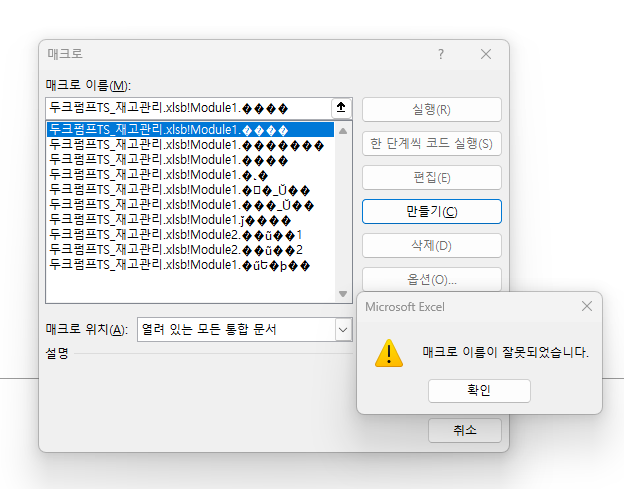Select the last Module1 macro in list
The image size is (624, 489).
pyautogui.click(x=190, y=265)
